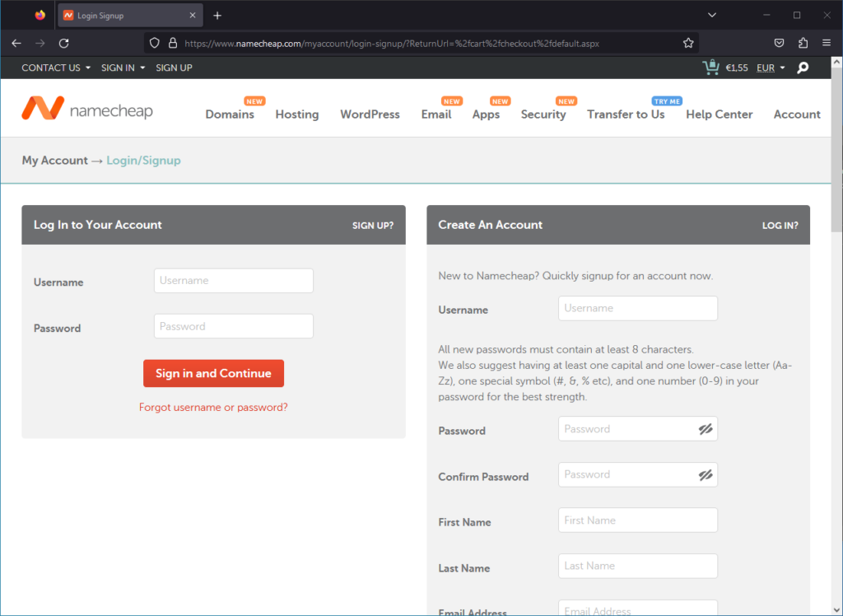
Task: Open the Email menu
Action: [x=436, y=114]
